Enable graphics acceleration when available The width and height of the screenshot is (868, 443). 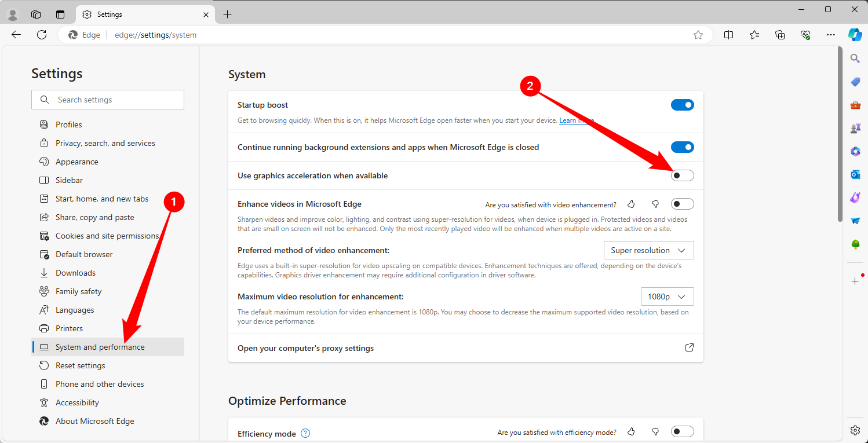(x=682, y=175)
